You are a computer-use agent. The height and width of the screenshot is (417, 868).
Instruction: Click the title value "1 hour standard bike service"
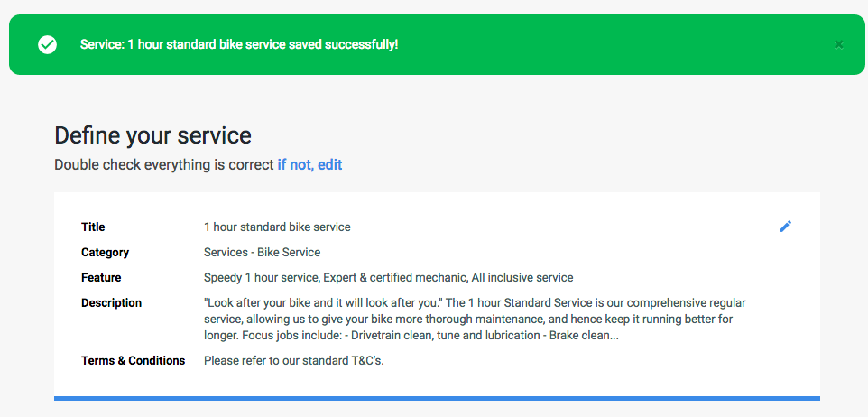click(x=277, y=227)
